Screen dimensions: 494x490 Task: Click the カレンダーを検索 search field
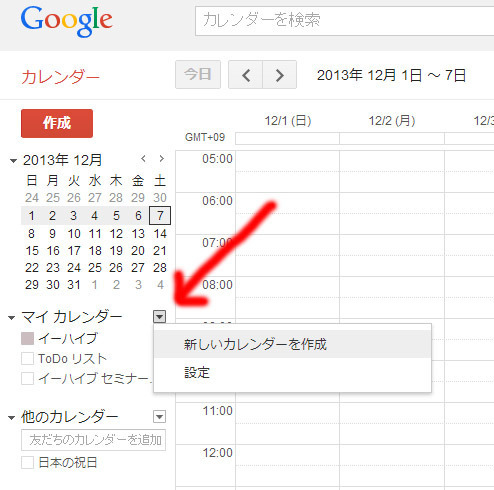point(344,21)
